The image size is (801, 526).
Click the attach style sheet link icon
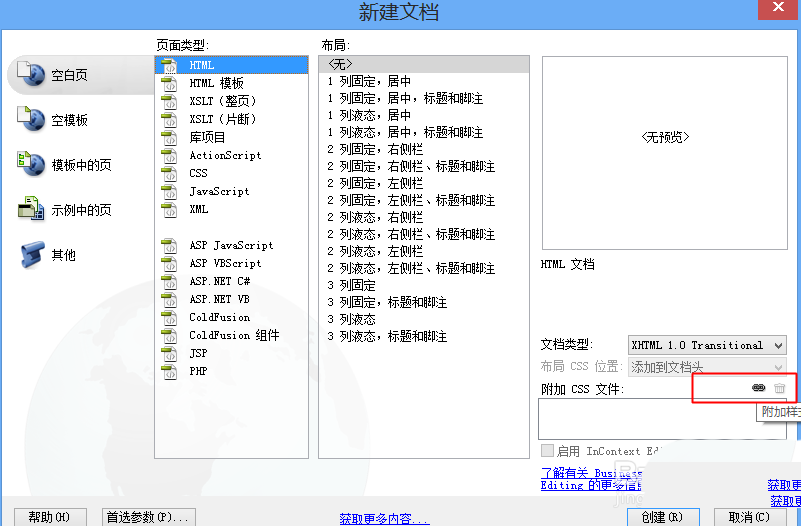click(x=758, y=388)
